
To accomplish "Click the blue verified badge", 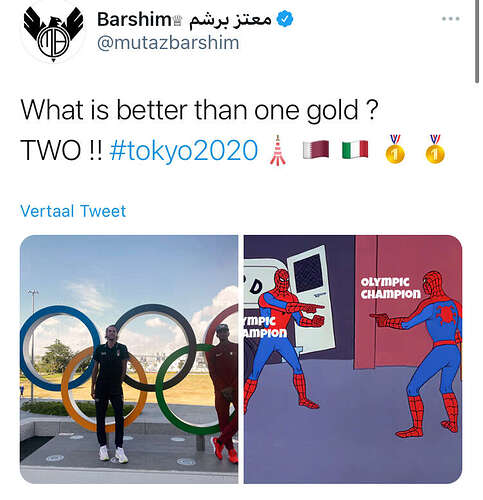I will coord(285,19).
